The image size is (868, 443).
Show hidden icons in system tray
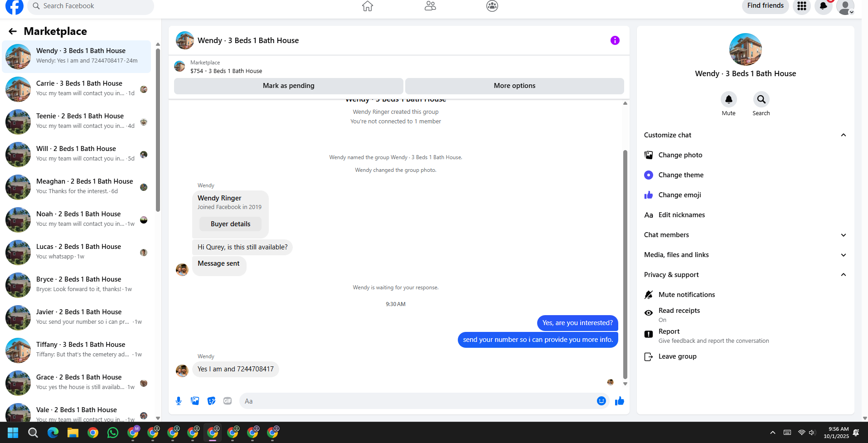pyautogui.click(x=773, y=433)
